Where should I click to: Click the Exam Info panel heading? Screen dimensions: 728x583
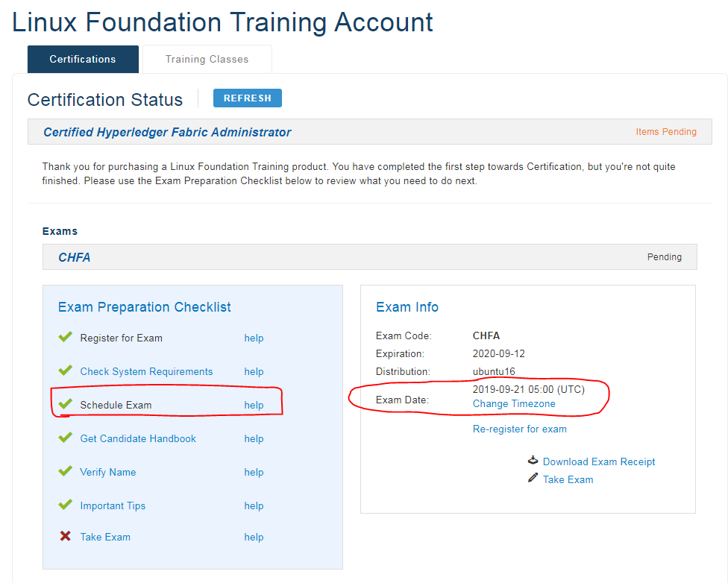(x=407, y=307)
